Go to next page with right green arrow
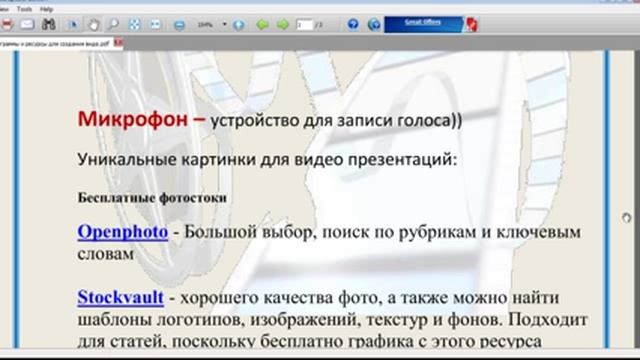The image size is (640, 360). coord(283,25)
